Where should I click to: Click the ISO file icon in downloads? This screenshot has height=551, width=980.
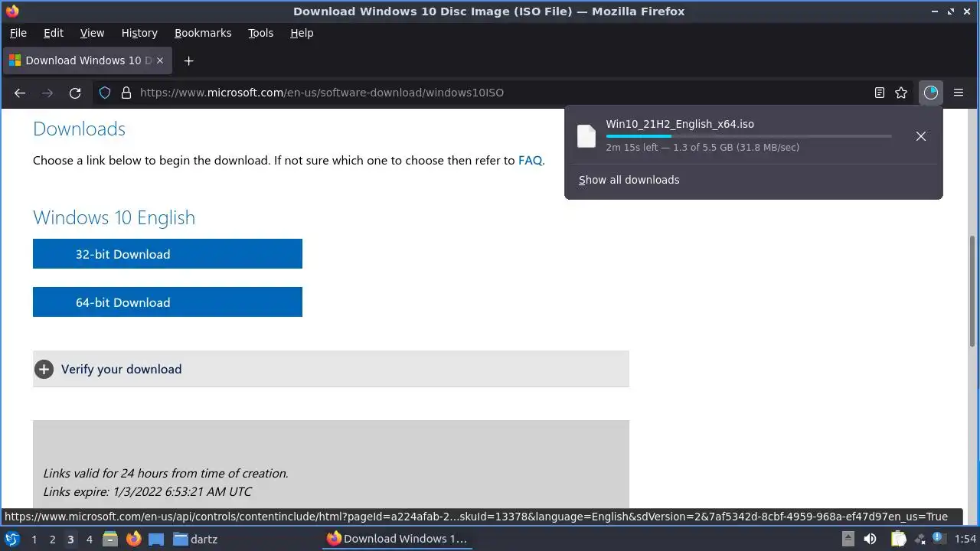[586, 135]
